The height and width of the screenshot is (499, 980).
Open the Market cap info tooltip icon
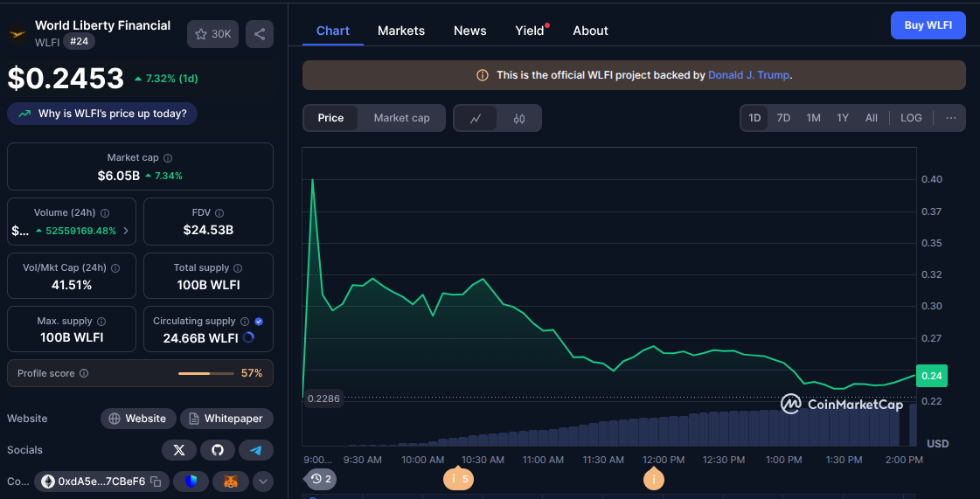168,158
